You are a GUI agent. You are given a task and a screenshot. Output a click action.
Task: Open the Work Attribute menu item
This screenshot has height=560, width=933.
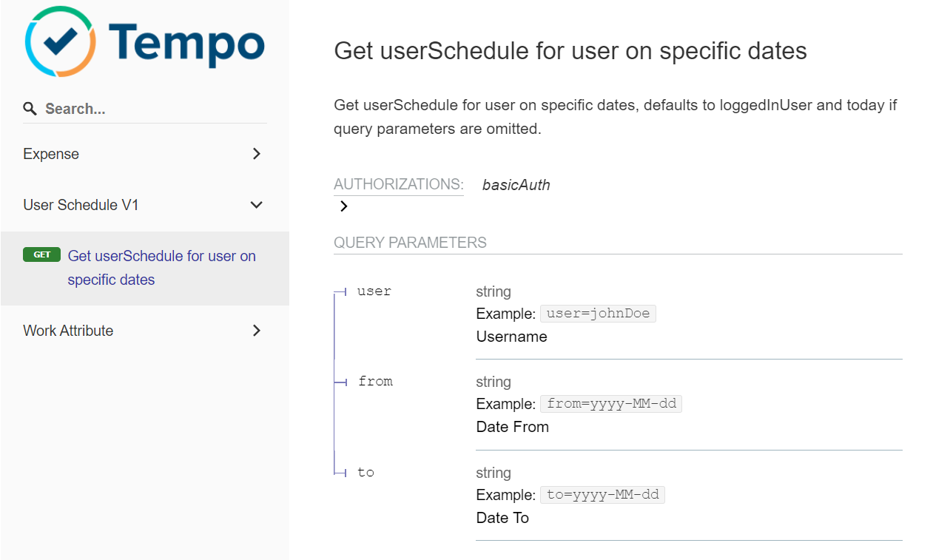(68, 331)
